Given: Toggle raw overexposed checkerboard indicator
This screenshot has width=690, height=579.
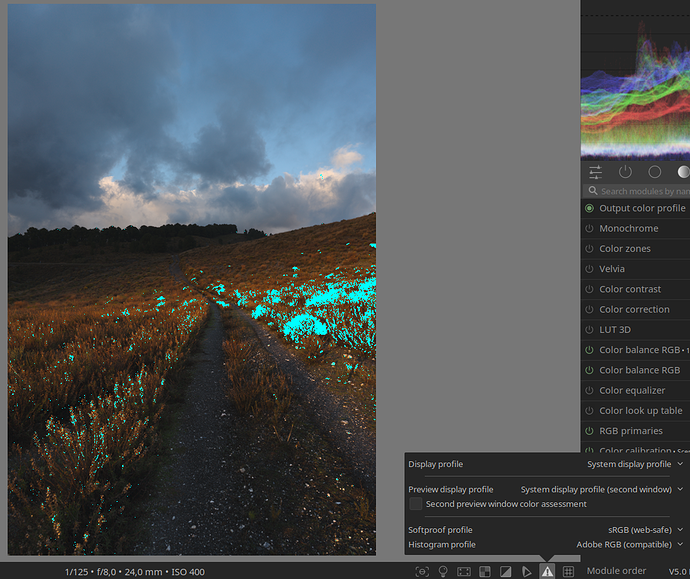Looking at the screenshot, I should coord(485,571).
